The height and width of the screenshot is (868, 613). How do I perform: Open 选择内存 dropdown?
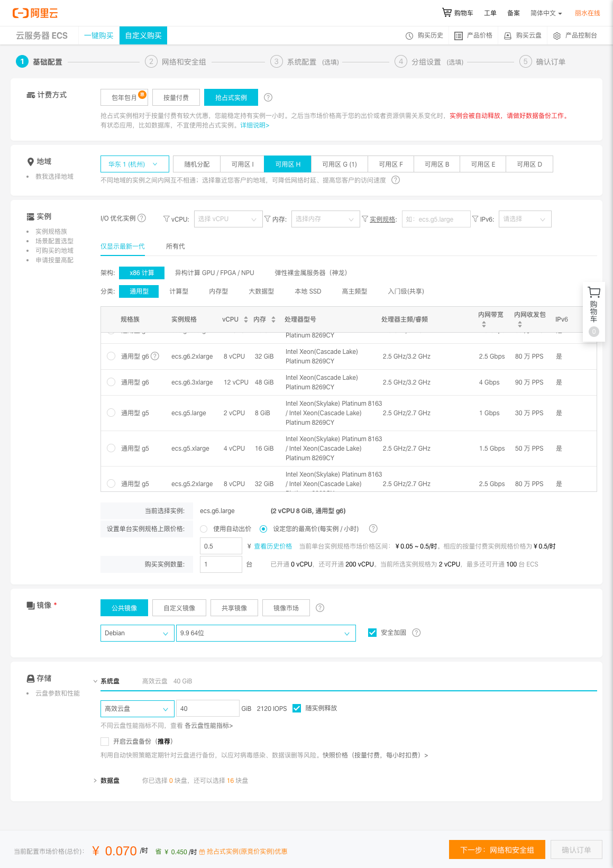[326, 219]
